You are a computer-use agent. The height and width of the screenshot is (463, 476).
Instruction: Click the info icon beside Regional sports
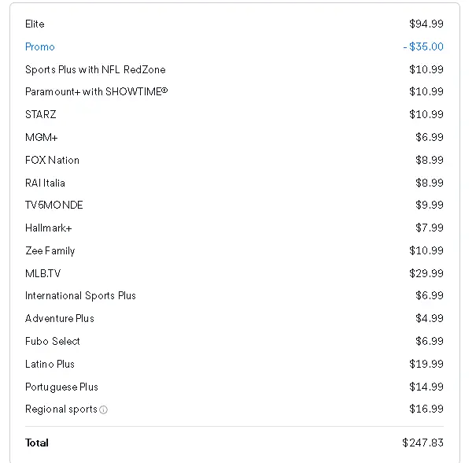point(103,409)
